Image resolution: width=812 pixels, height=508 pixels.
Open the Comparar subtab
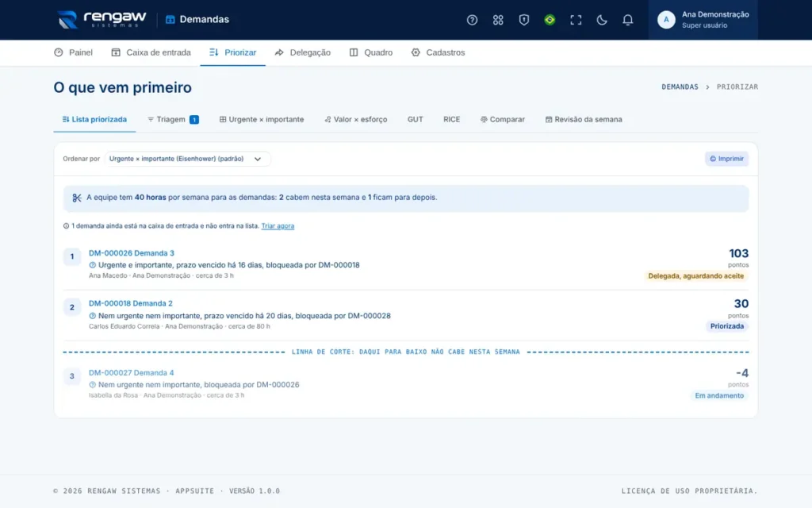pos(502,119)
